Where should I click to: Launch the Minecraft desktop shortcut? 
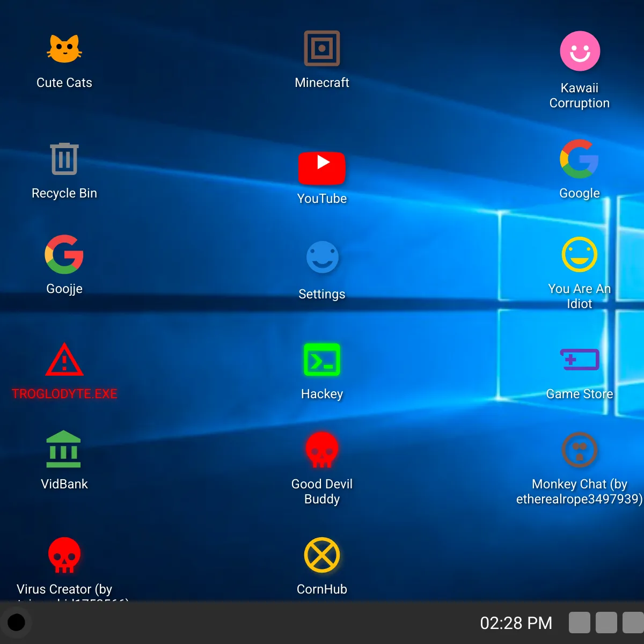pos(322,48)
